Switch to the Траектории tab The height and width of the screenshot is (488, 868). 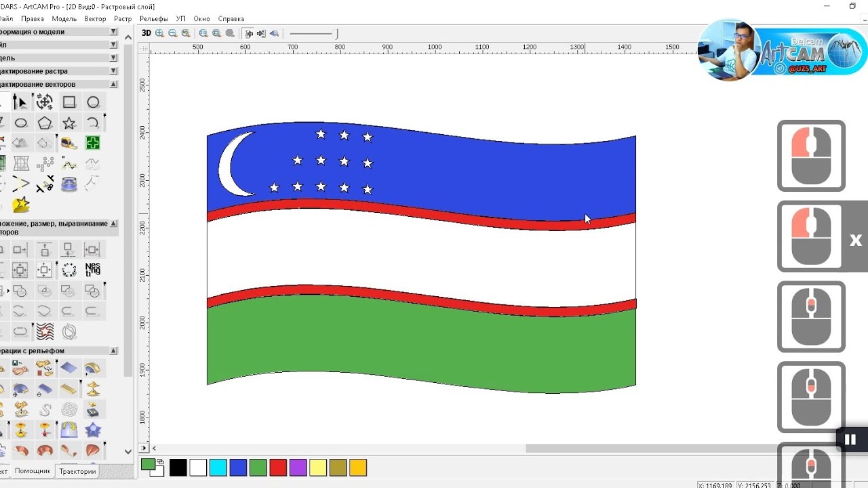[77, 471]
